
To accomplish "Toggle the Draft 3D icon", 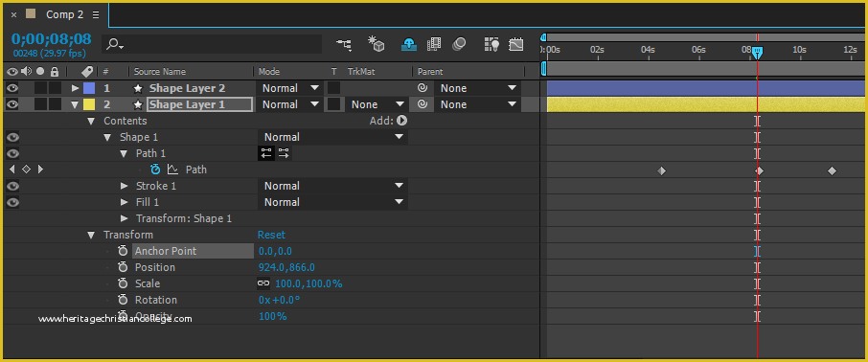I will 377,44.
